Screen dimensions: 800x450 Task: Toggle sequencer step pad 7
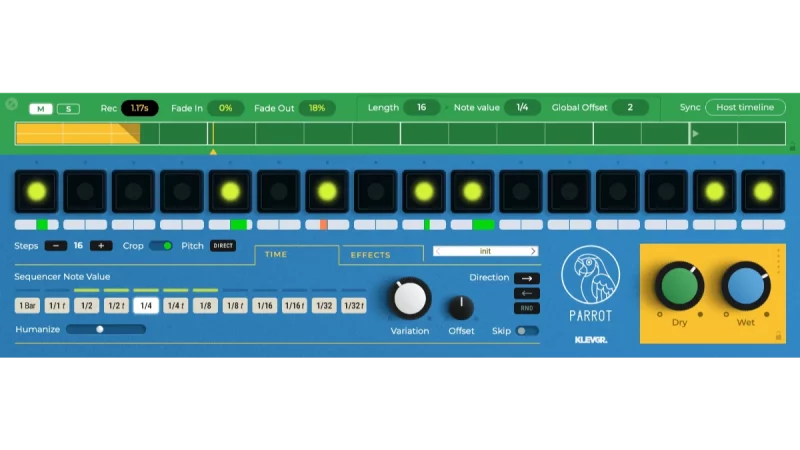(x=327, y=192)
